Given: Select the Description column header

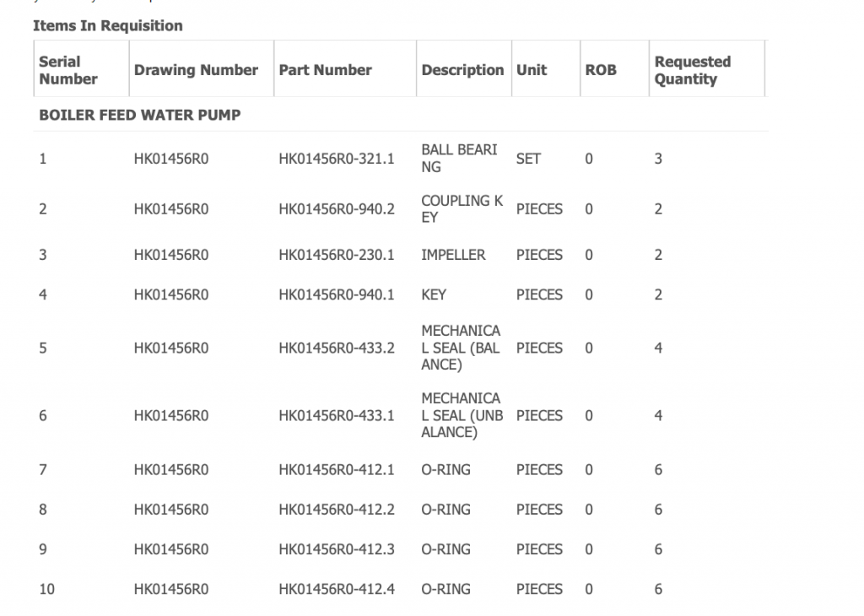Looking at the screenshot, I should coord(462,70).
